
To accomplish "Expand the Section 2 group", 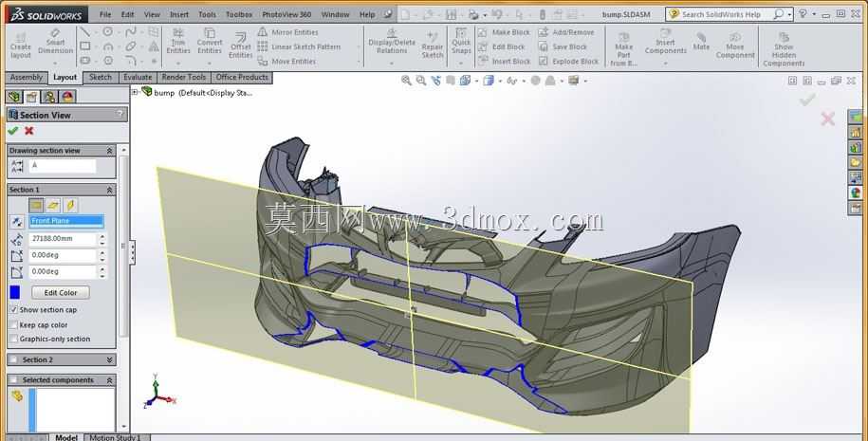I will point(109,359).
